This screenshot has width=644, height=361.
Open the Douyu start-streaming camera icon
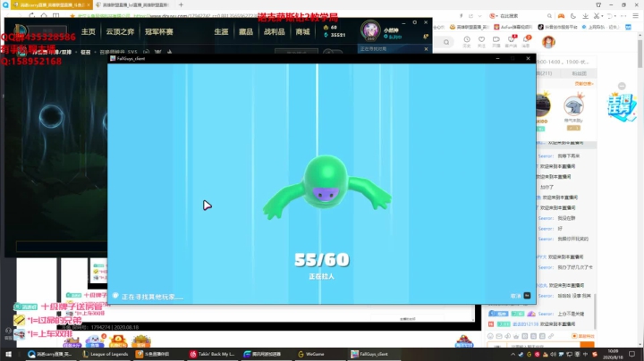click(496, 41)
